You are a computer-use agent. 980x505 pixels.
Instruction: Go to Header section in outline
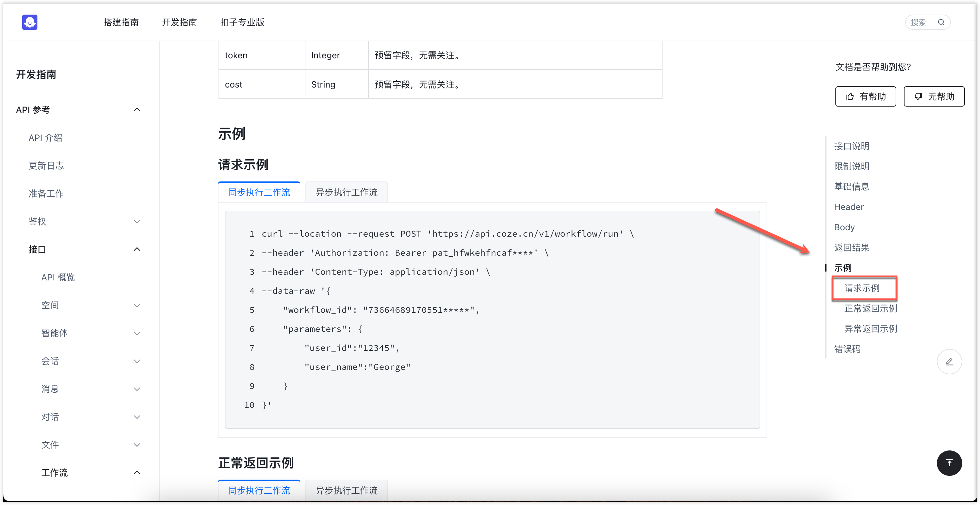pos(848,207)
